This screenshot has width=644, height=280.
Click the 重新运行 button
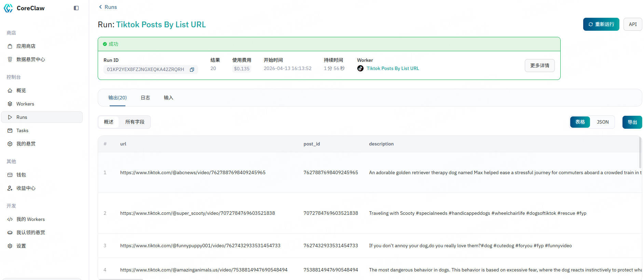601,24
